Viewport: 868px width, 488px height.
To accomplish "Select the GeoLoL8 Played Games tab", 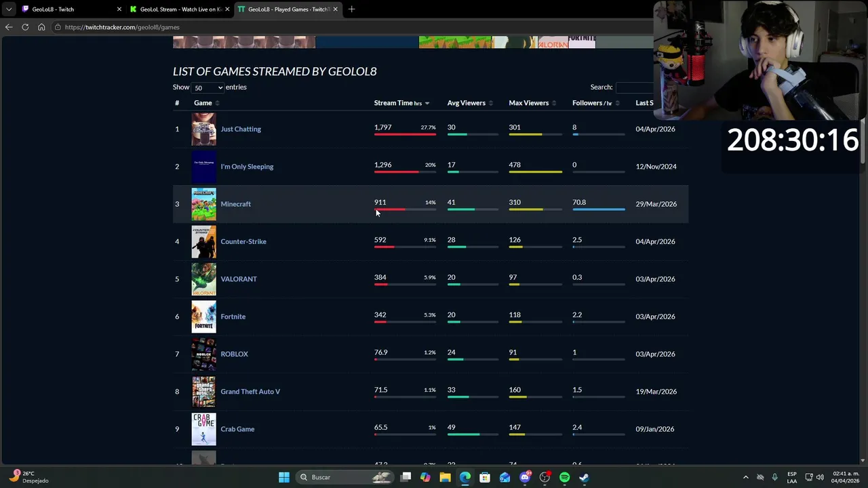I will pyautogui.click(x=288, y=9).
